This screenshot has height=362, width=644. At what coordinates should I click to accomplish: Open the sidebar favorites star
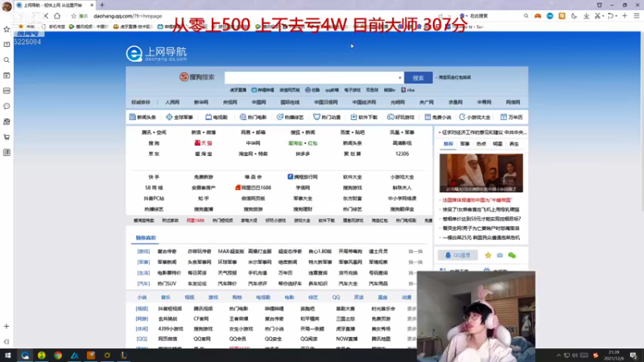[6, 29]
